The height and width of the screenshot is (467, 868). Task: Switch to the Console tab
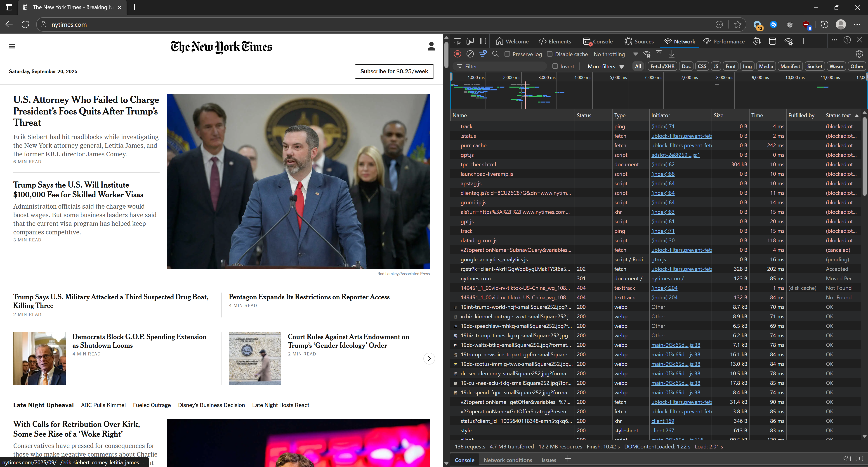click(x=598, y=41)
